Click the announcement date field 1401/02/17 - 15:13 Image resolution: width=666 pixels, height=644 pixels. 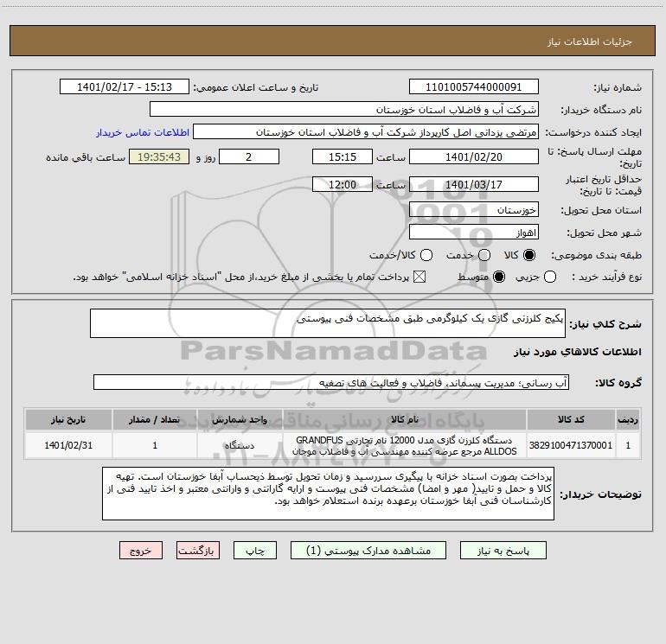125,86
